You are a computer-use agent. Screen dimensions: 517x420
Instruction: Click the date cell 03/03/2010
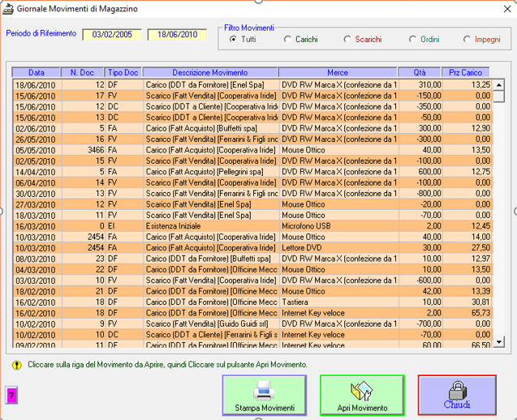[37, 281]
